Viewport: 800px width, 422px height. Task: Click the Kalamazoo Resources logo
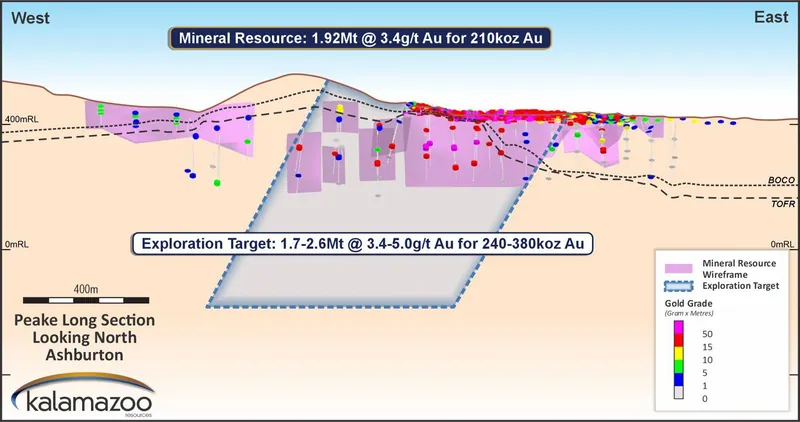point(82,395)
